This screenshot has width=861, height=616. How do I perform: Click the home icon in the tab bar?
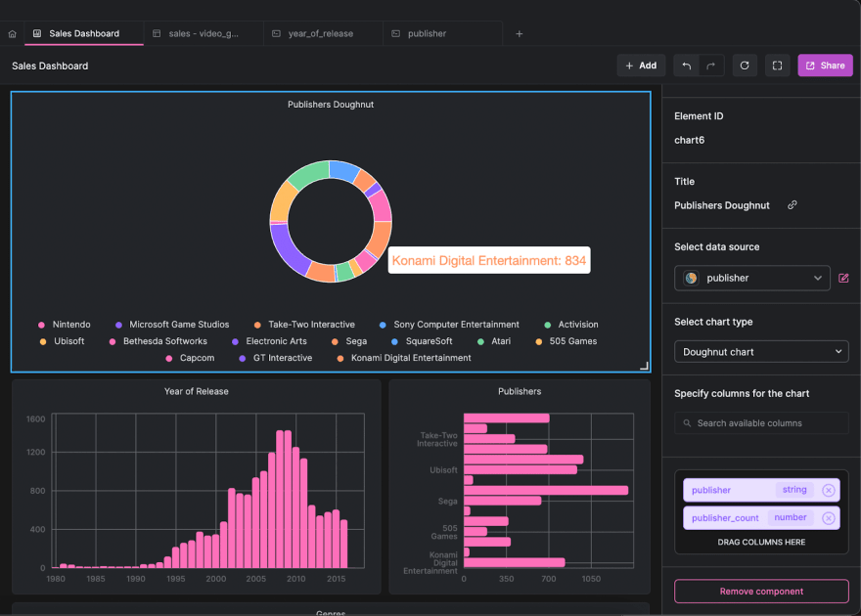[12, 34]
